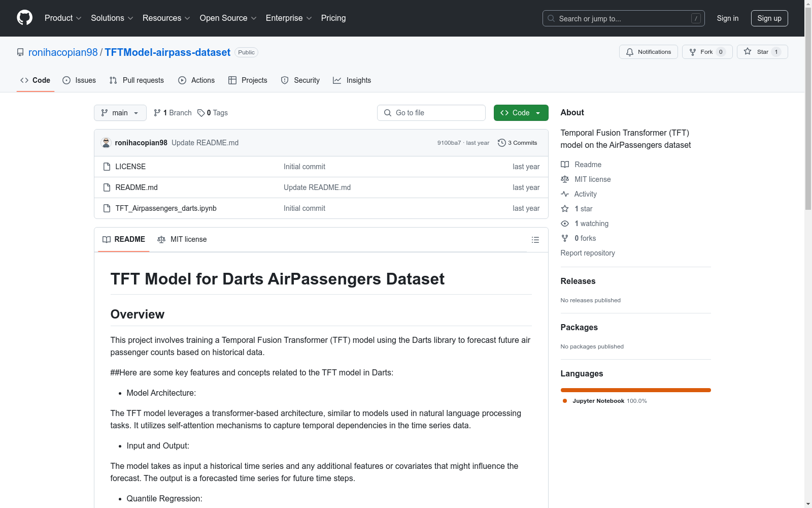Click the fork icon in Fork button
Viewport: 812px width, 508px height.
(693, 52)
